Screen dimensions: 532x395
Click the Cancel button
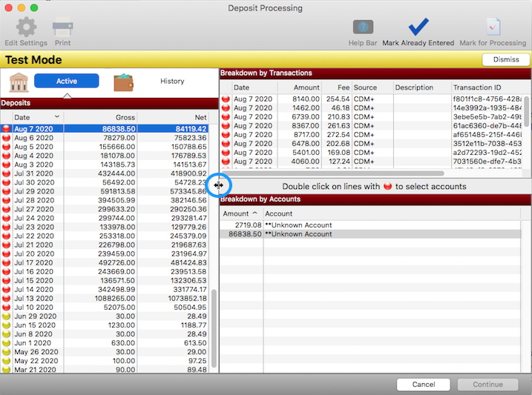423,385
